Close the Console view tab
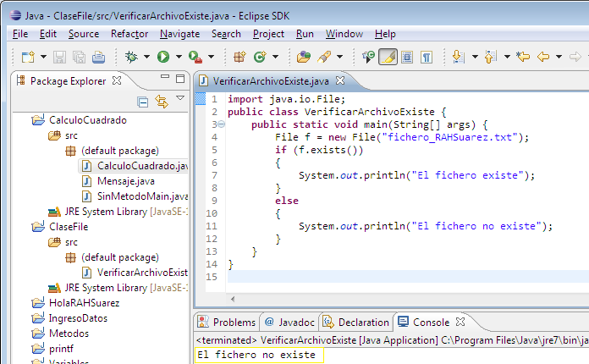This screenshot has width=589, height=364. (x=460, y=322)
